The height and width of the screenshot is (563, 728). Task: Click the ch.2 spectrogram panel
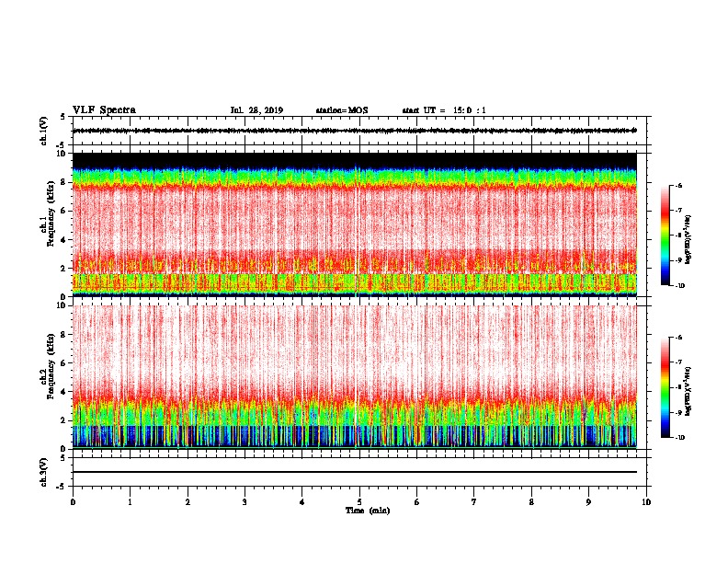point(355,377)
